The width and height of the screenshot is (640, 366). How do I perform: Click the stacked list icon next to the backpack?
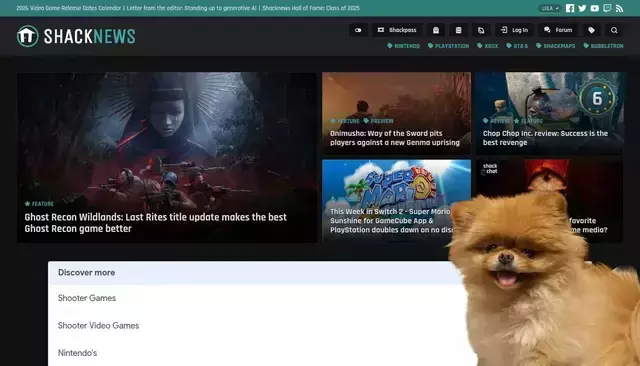pos(458,30)
